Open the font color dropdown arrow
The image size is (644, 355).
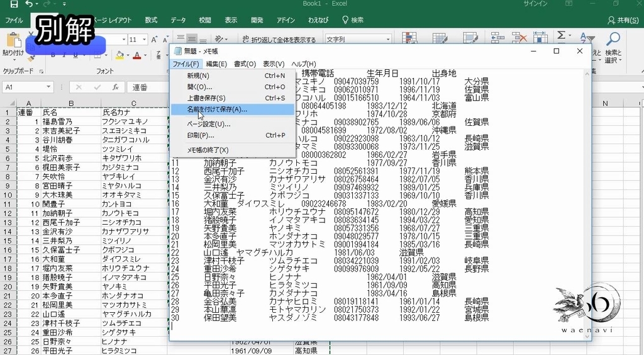[x=145, y=55]
